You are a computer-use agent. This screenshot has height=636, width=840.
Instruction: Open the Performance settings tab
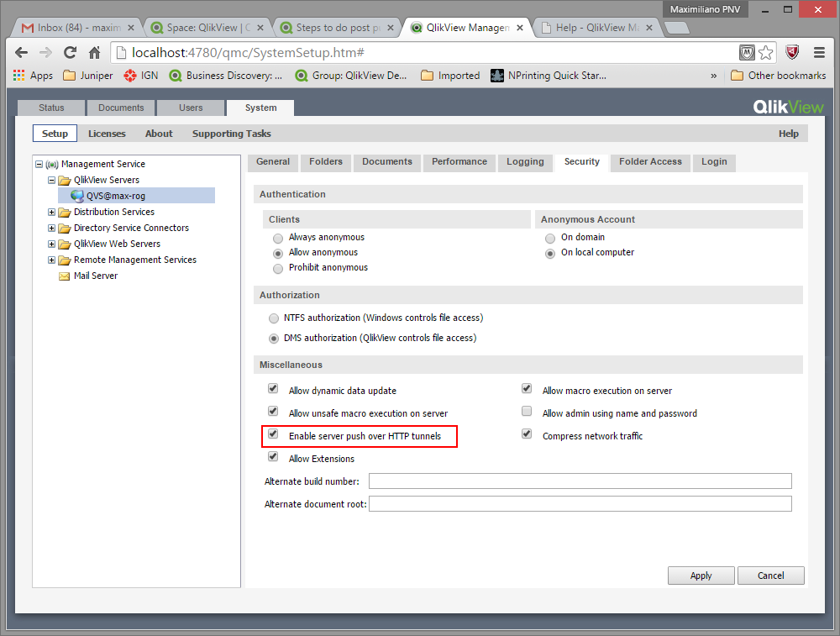click(459, 162)
